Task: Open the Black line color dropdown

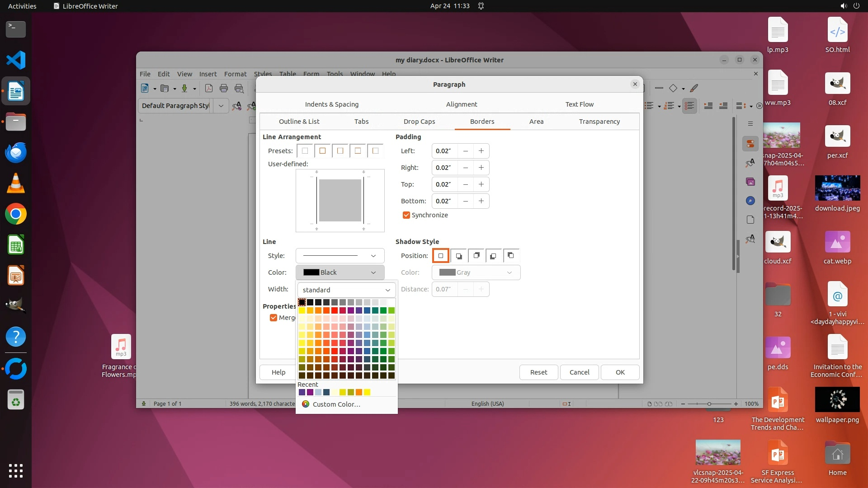Action: click(340, 272)
